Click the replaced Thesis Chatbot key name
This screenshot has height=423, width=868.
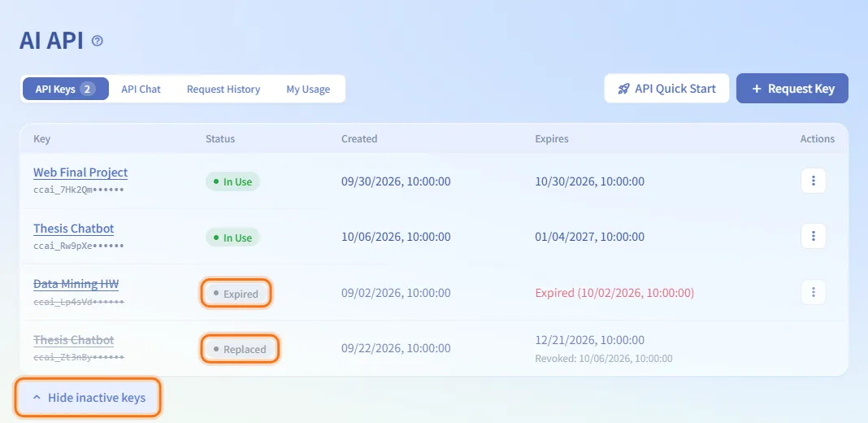tap(74, 339)
